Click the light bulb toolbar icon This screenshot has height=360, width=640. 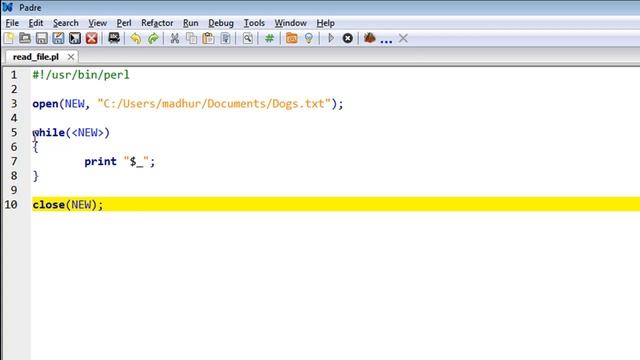tap(309, 38)
